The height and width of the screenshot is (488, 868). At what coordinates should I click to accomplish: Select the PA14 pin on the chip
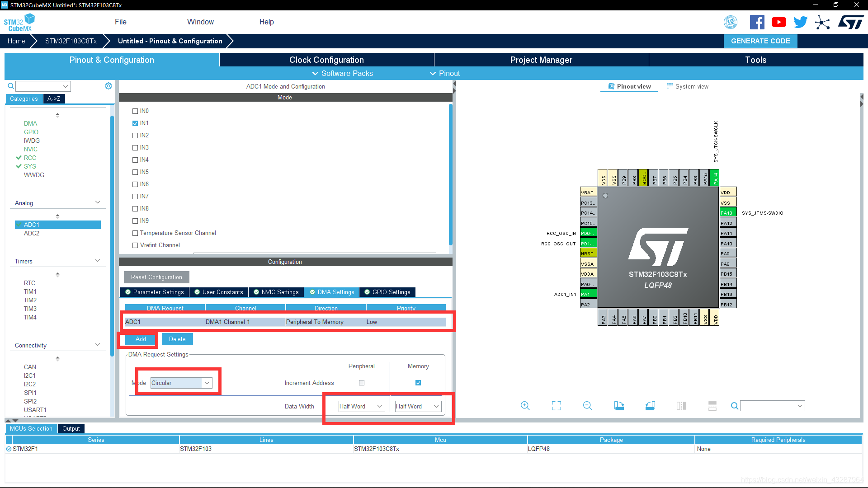(x=715, y=178)
